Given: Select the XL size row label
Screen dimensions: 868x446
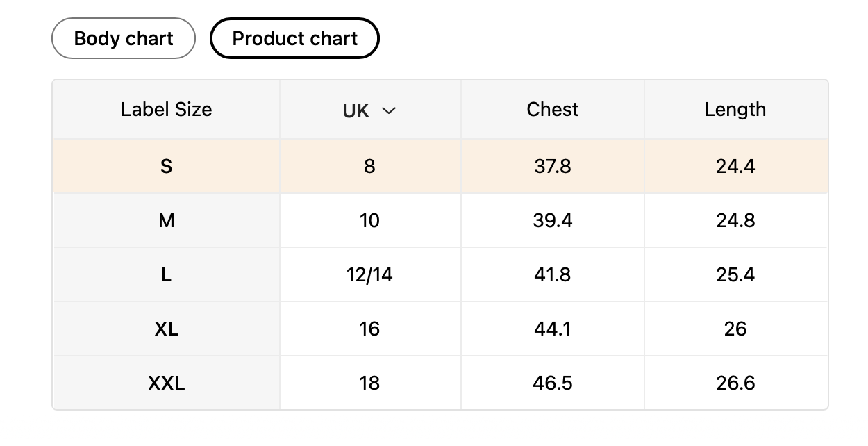Looking at the screenshot, I should click(x=166, y=329).
